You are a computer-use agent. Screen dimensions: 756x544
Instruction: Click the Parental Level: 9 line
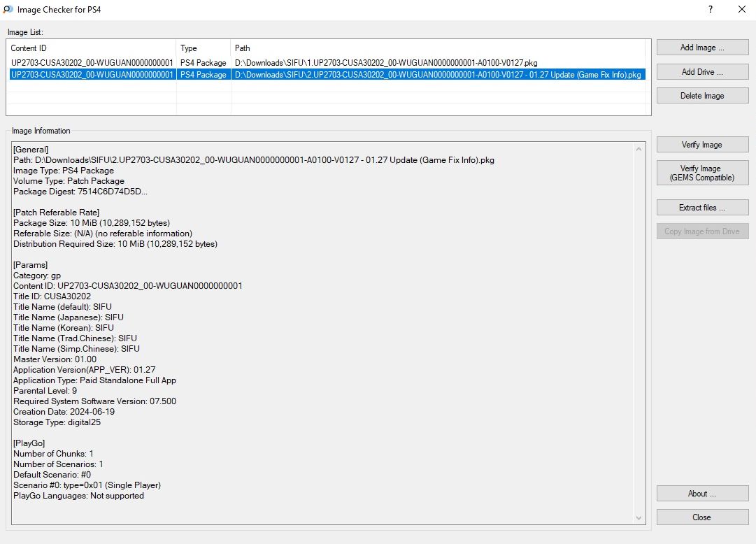(x=45, y=391)
